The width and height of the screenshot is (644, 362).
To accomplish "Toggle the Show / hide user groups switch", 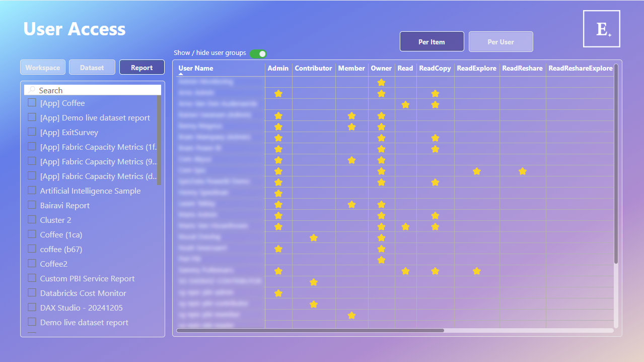I will point(258,53).
